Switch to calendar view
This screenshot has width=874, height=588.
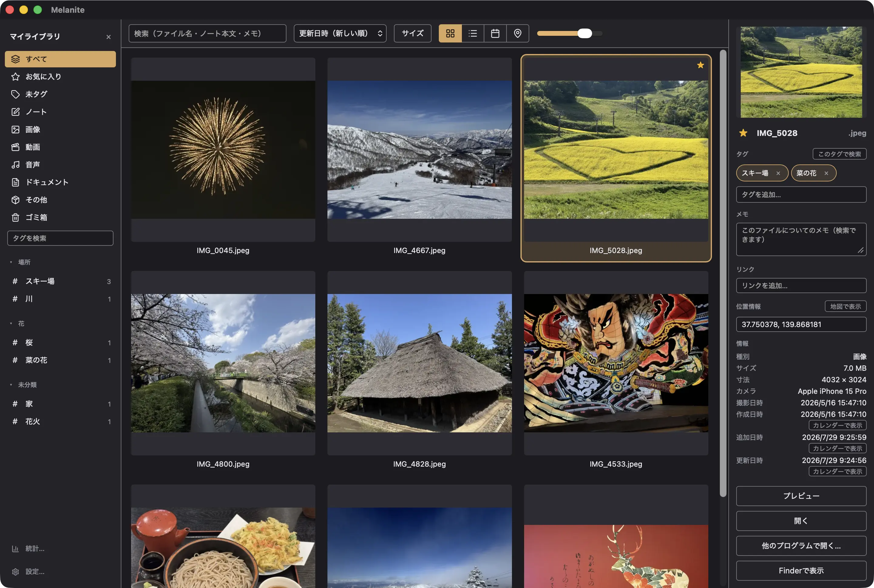point(495,33)
